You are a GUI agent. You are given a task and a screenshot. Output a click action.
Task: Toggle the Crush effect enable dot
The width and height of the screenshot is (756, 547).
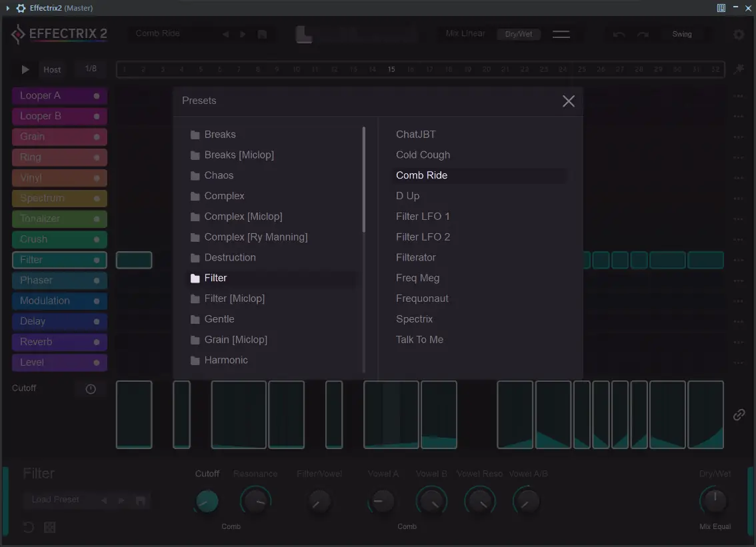tap(97, 240)
